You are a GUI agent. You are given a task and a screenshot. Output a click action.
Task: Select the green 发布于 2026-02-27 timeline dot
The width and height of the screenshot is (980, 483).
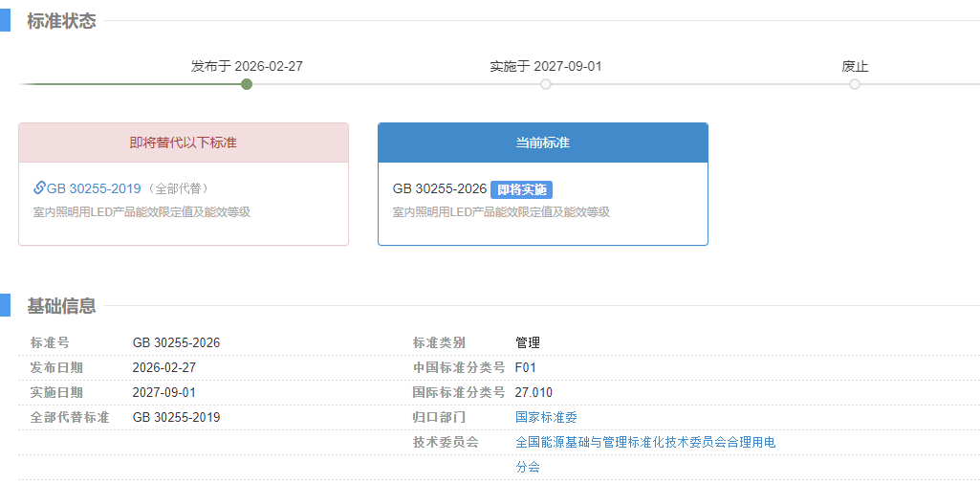click(247, 84)
